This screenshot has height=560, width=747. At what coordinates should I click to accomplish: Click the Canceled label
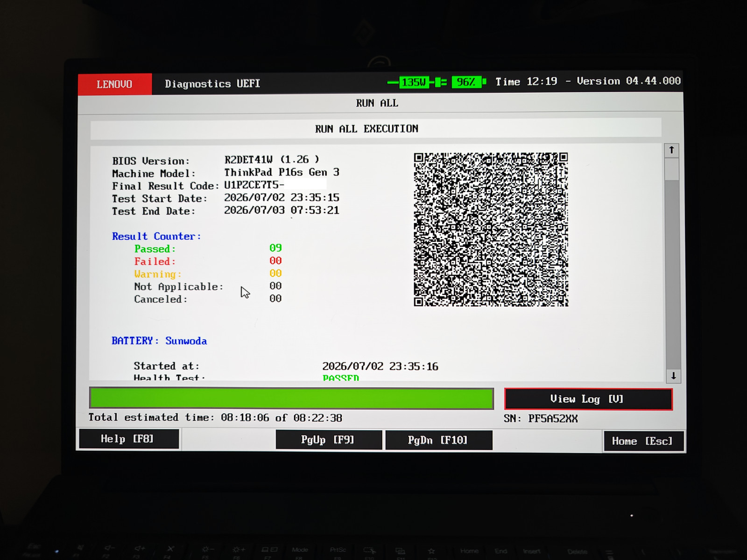pos(161,300)
